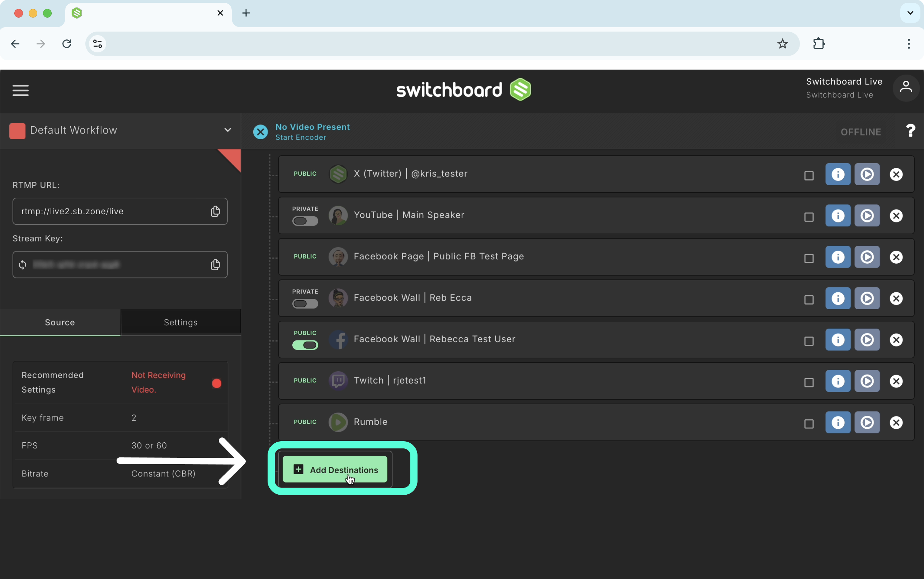
Task: Click the YouTube Main Speaker avatar
Action: [x=338, y=215]
